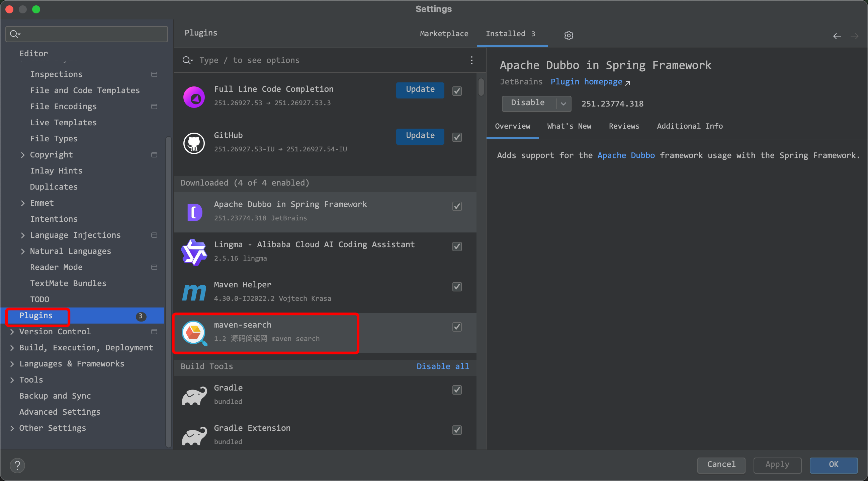The width and height of the screenshot is (868, 481).
Task: Update the GitHub plugin
Action: (420, 136)
